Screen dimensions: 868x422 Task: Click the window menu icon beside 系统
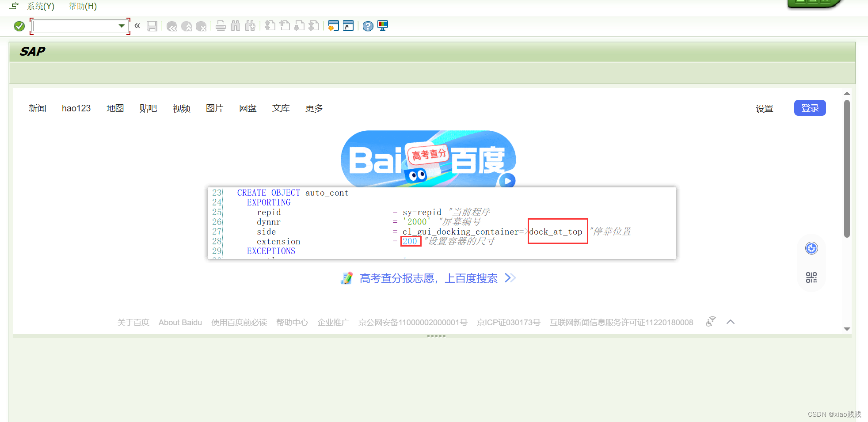14,6
